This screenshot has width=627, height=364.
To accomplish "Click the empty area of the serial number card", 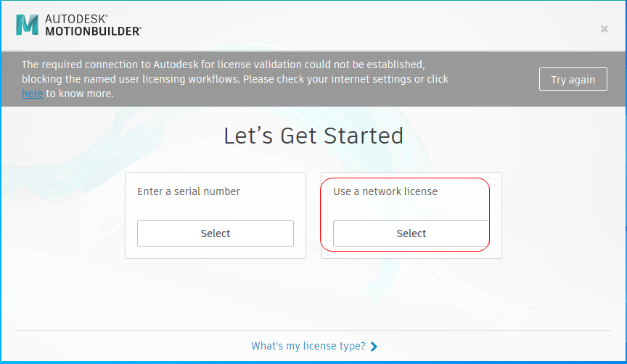I will tap(215, 209).
